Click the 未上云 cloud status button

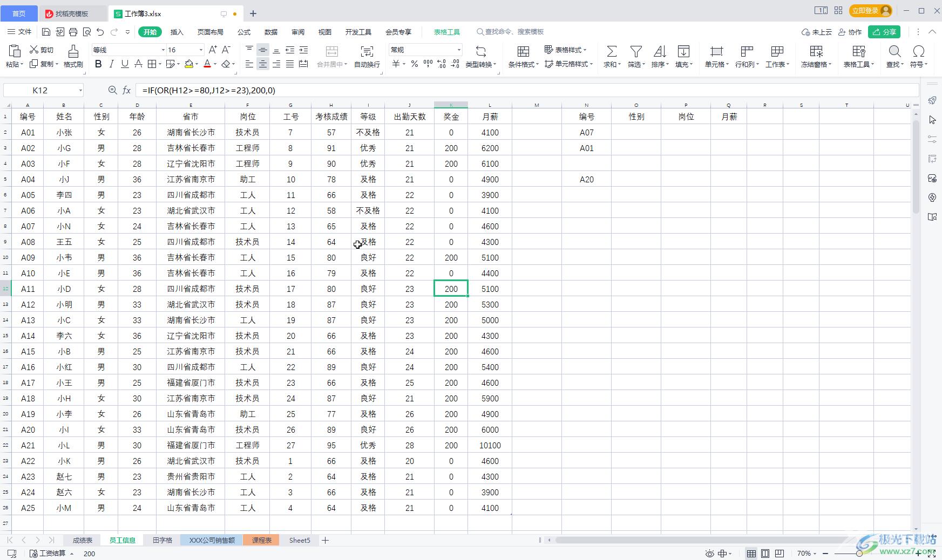pos(817,32)
